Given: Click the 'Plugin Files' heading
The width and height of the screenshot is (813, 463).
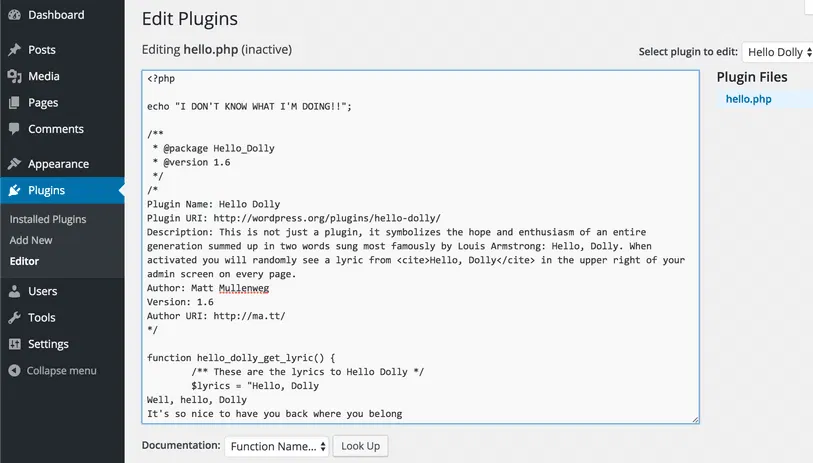Looking at the screenshot, I should click(x=752, y=77).
